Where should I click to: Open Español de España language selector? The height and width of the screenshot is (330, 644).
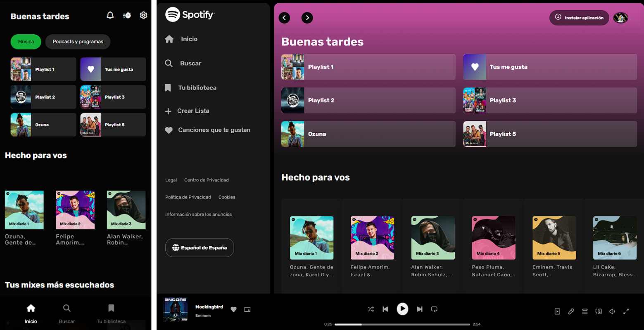[200, 247]
